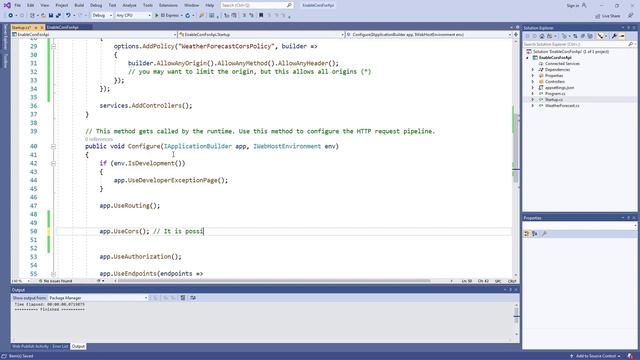Click the feedback icon beside Live Share
Screen dimensions: 640x360
point(631,16)
